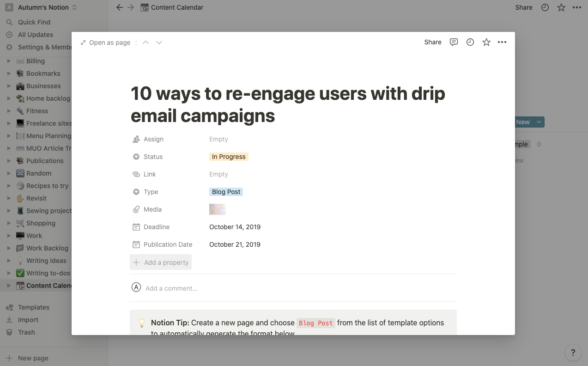The height and width of the screenshot is (366, 588).
Task: Click the Assign property person icon
Action: 136,139
